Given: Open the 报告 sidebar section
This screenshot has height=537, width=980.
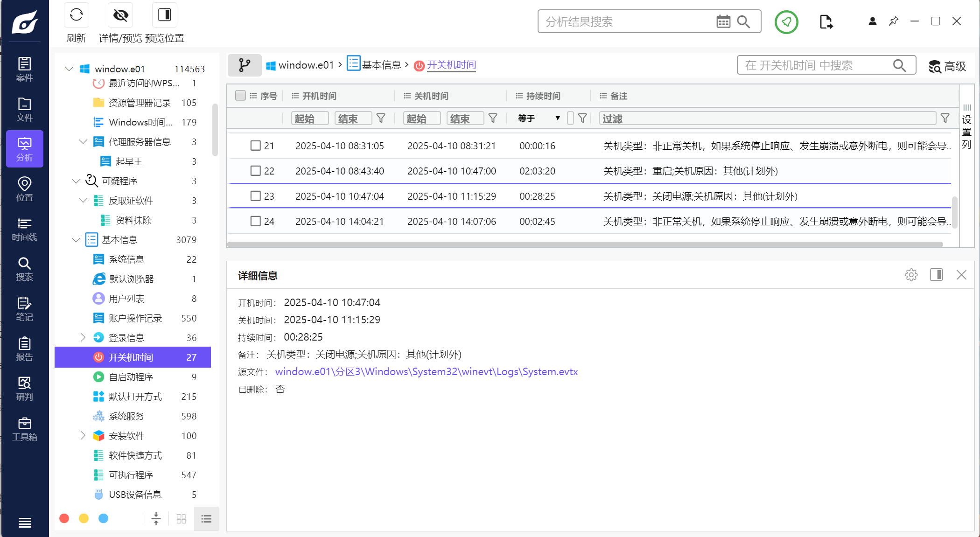Looking at the screenshot, I should [x=25, y=349].
